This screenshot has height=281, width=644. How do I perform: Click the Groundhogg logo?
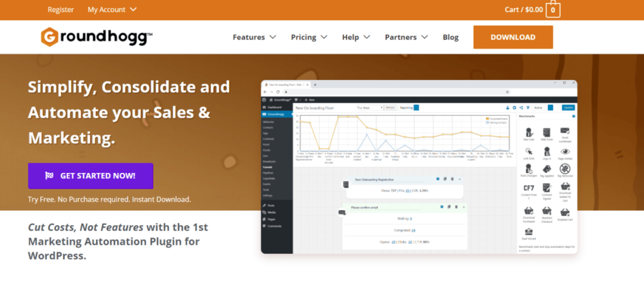coord(97,37)
